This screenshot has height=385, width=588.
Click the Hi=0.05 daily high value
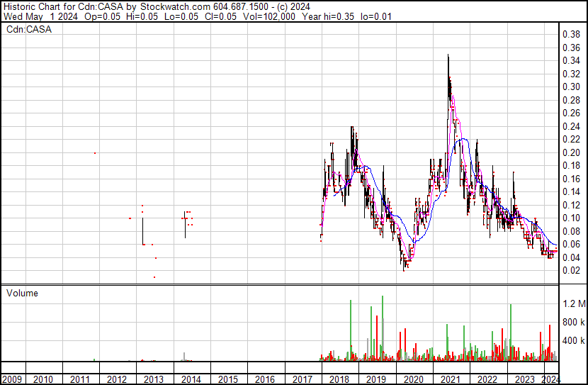point(142,16)
